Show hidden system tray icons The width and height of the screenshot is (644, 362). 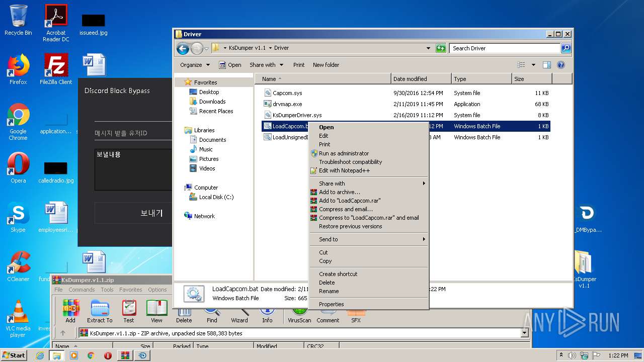coord(561,355)
